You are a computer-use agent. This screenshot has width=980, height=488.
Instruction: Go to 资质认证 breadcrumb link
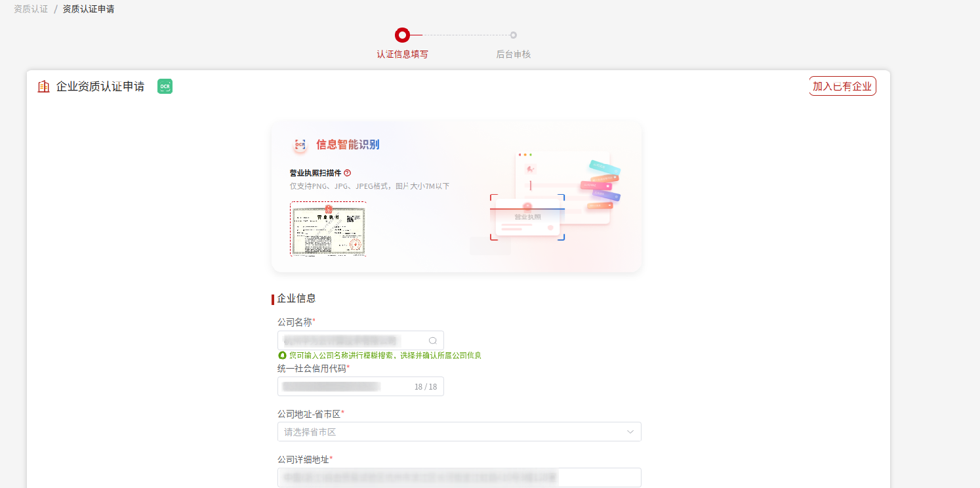(31, 9)
